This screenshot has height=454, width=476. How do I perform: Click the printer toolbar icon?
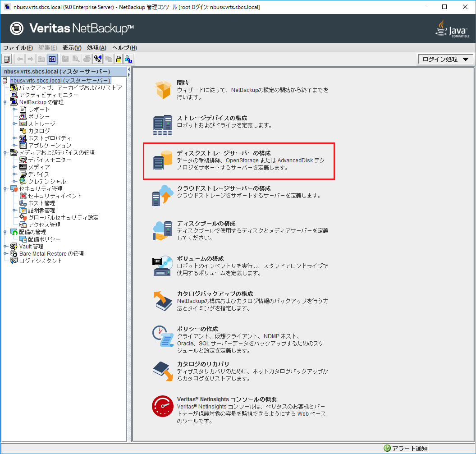[x=87, y=59]
